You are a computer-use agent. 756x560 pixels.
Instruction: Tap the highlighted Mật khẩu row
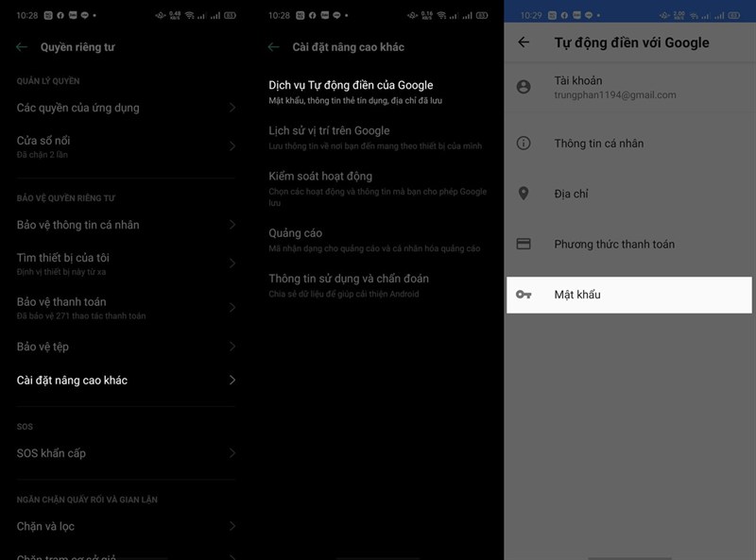tap(629, 295)
